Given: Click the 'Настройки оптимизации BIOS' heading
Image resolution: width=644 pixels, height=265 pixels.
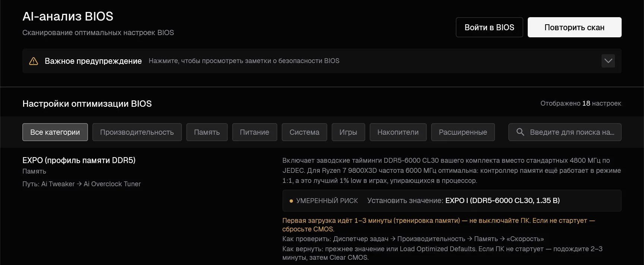Looking at the screenshot, I should click(x=87, y=104).
